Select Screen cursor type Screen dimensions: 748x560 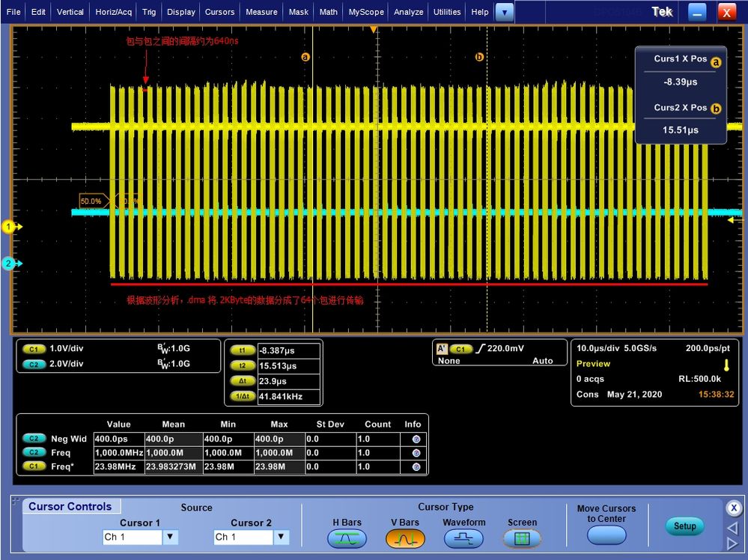coord(523,538)
